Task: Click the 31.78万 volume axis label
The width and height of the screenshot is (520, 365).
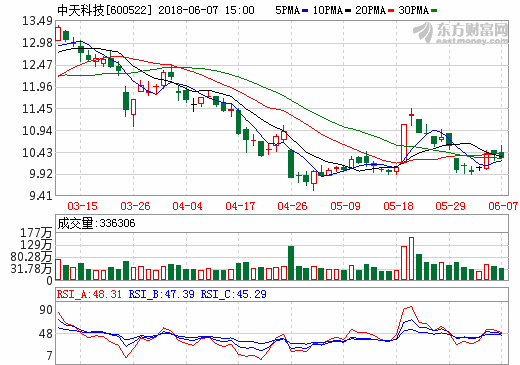Action: click(31, 268)
